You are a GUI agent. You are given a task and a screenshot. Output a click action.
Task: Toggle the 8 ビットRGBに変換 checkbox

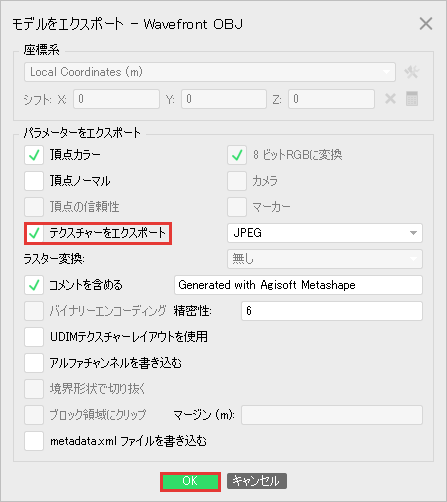(x=237, y=155)
